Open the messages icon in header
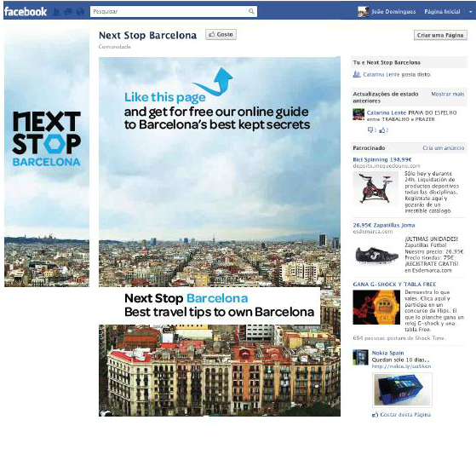 [69, 12]
